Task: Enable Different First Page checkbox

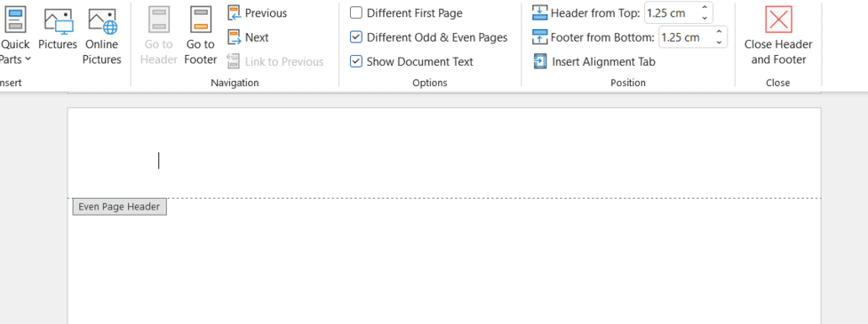Action: [356, 12]
